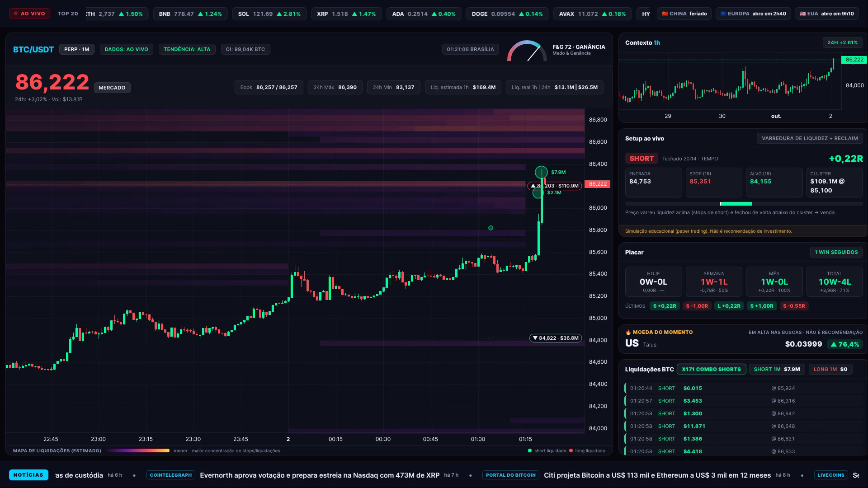Click the BTC/USDT pair title
This screenshot has height=488, width=868.
[x=33, y=49]
